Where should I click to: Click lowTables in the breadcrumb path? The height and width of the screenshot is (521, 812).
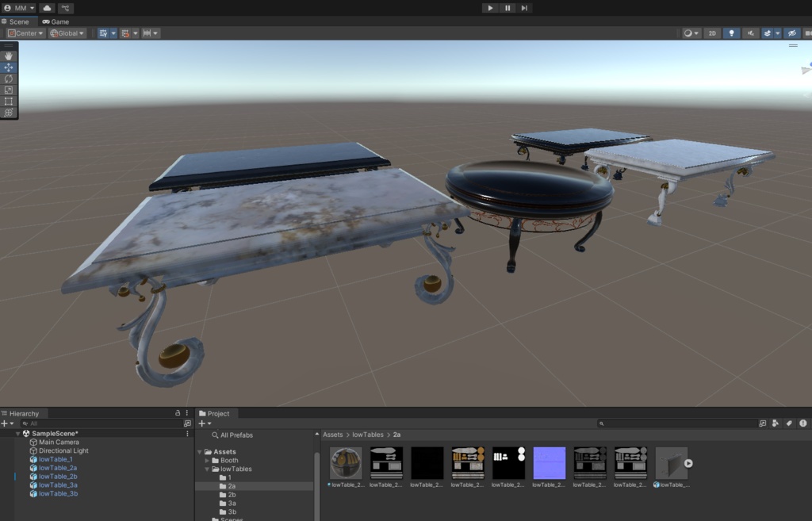tap(368, 435)
